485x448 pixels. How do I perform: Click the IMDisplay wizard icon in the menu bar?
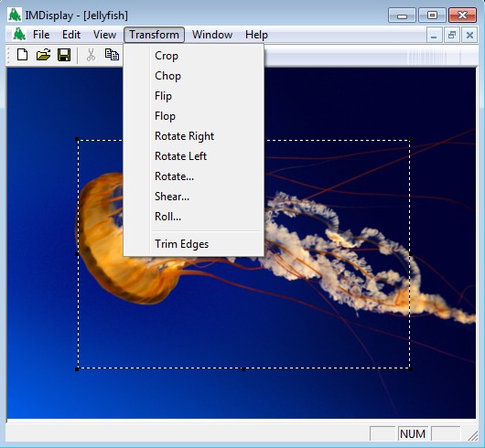click(19, 34)
